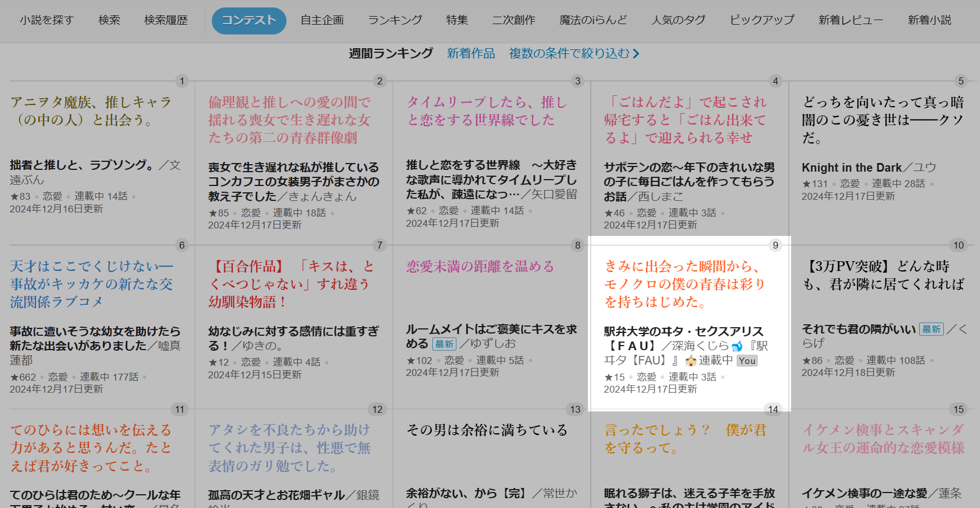The image size is (980, 508).
Task: Select the コンテスト tab
Action: pyautogui.click(x=249, y=21)
